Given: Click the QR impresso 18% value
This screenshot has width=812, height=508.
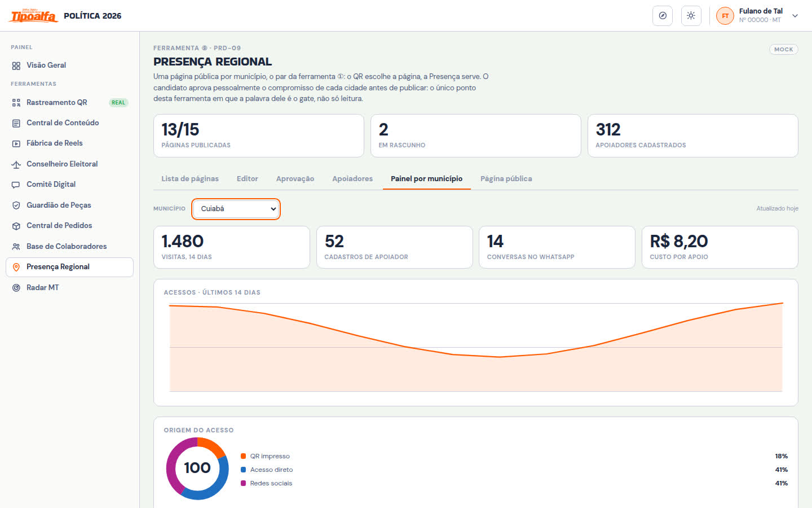Looking at the screenshot, I should tap(781, 456).
